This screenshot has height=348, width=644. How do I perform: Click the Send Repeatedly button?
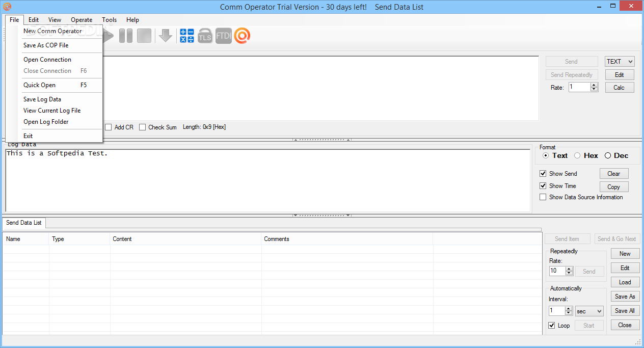572,75
